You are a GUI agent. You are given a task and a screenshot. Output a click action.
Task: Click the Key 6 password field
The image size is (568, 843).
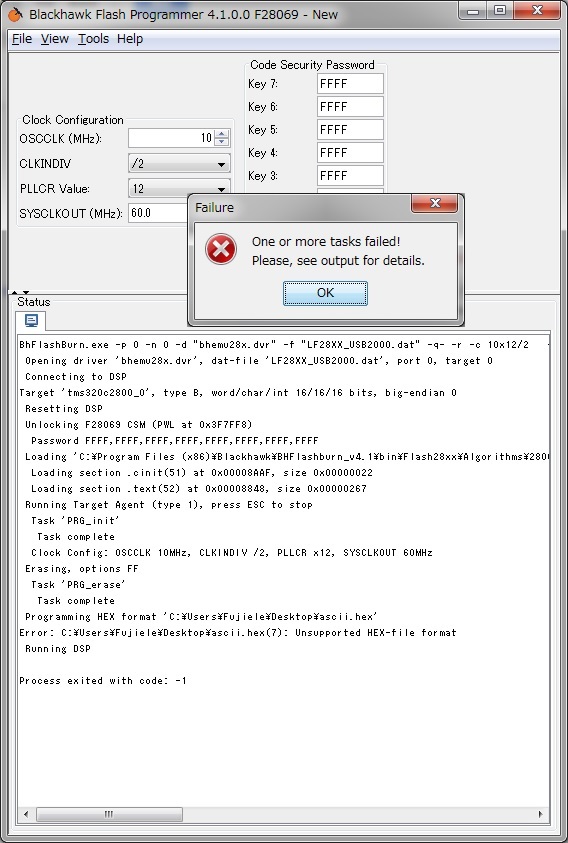350,106
